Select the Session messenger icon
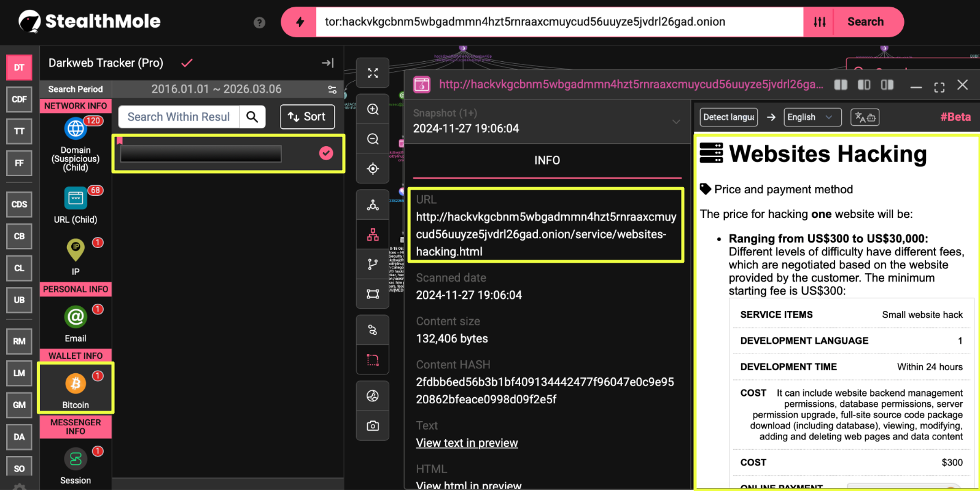 click(x=76, y=459)
